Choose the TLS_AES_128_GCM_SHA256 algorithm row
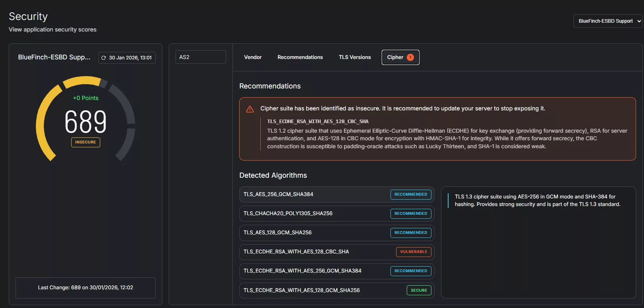Image resolution: width=644 pixels, height=308 pixels. [337, 233]
